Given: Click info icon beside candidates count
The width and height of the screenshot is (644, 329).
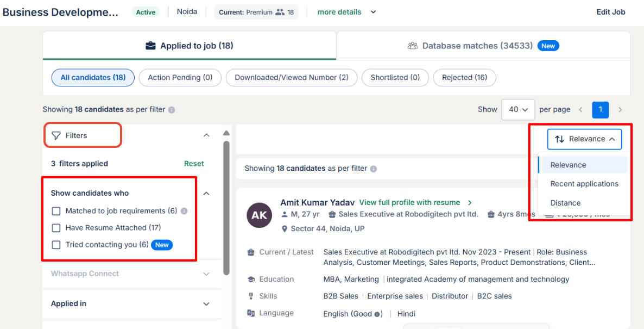Looking at the screenshot, I should pyautogui.click(x=172, y=110).
